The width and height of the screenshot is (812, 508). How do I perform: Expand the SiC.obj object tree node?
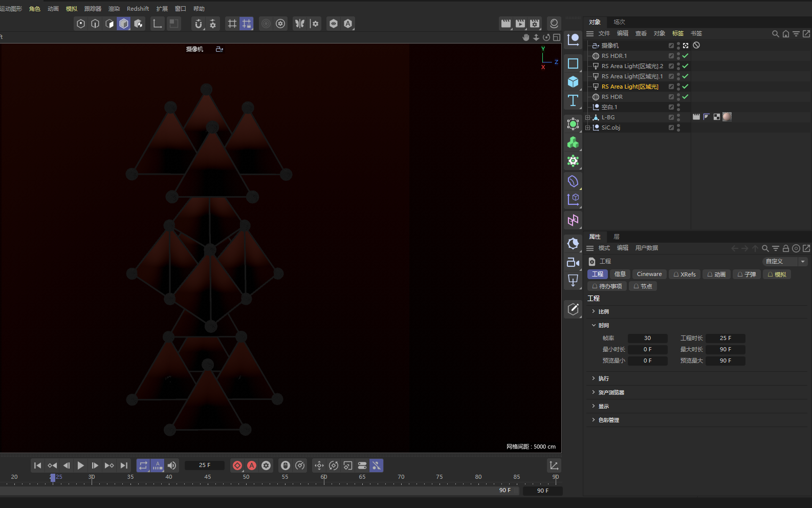click(x=588, y=128)
